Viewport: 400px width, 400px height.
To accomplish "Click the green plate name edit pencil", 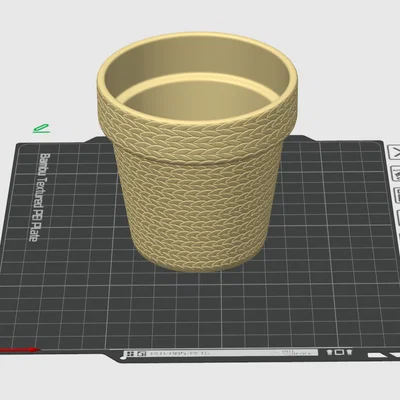I will click(41, 128).
